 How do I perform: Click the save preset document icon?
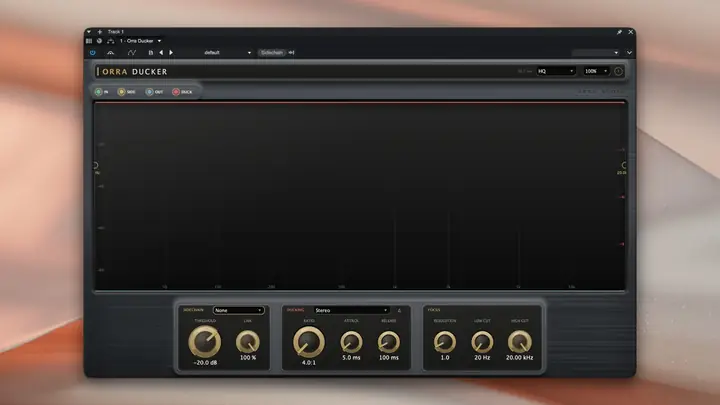tap(151, 53)
